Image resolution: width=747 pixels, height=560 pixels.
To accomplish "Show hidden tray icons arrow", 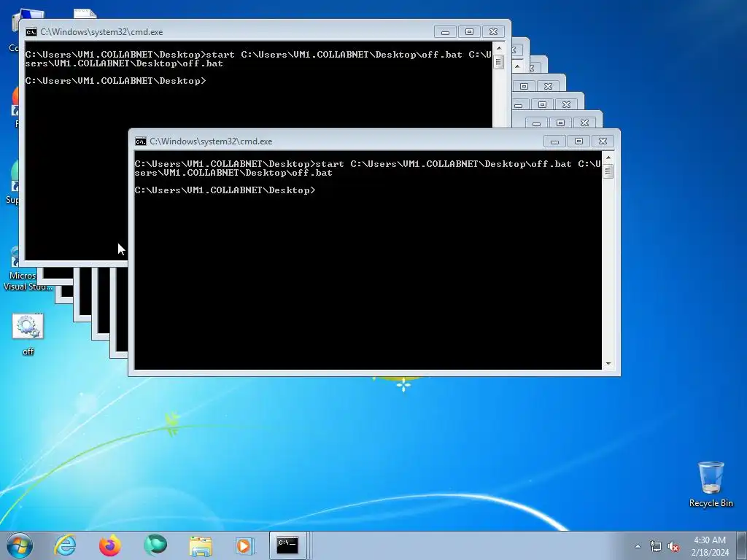I will tap(638, 546).
